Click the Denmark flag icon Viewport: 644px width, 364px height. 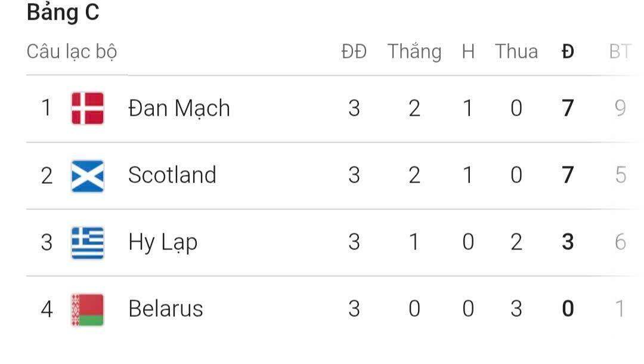coord(88,108)
